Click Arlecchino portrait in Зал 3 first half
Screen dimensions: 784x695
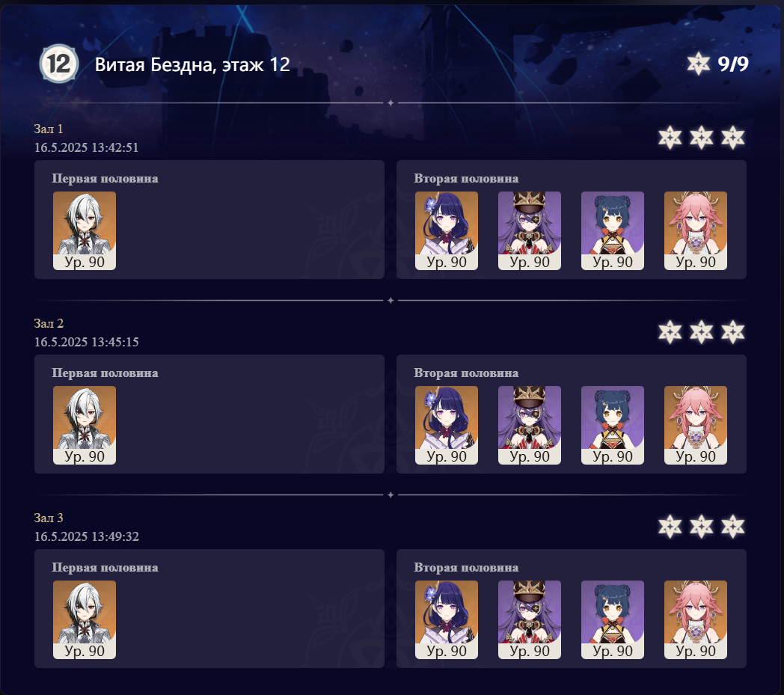(x=85, y=619)
